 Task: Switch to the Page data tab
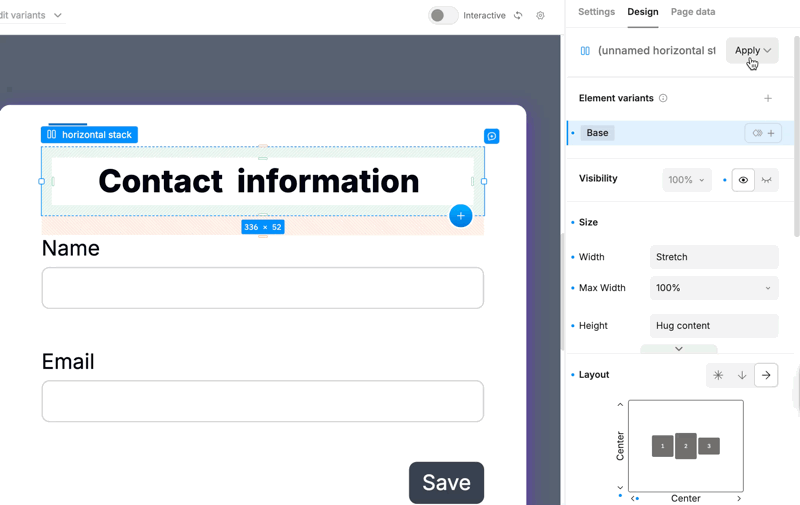click(x=693, y=12)
